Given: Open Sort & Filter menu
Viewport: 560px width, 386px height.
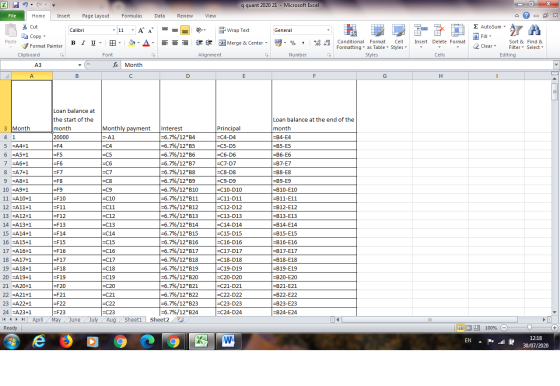Looking at the screenshot, I should pos(516,37).
